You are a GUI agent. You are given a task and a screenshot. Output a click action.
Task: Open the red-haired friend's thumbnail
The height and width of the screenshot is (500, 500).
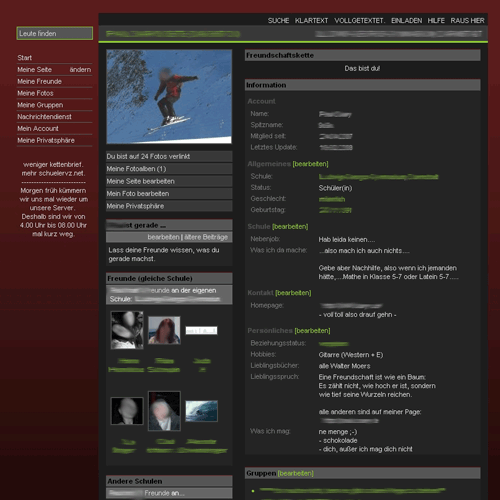tap(164, 330)
